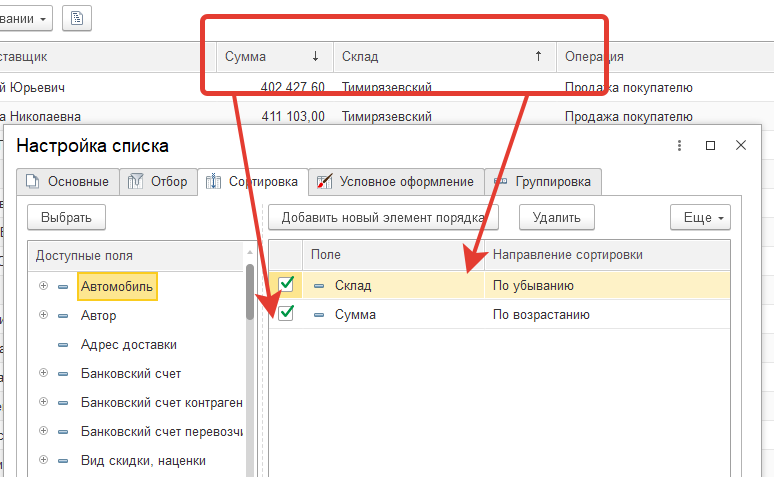Change the По возрастанию sort direction cell
The height and width of the screenshot is (477, 774).
click(607, 315)
